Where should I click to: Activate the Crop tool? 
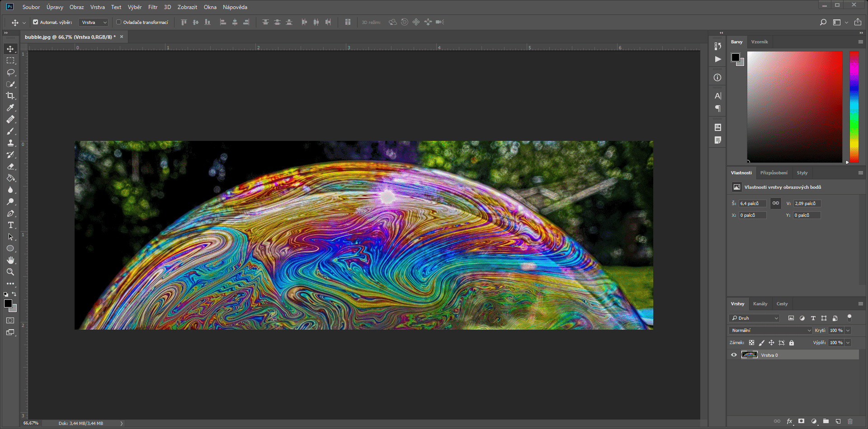[10, 96]
